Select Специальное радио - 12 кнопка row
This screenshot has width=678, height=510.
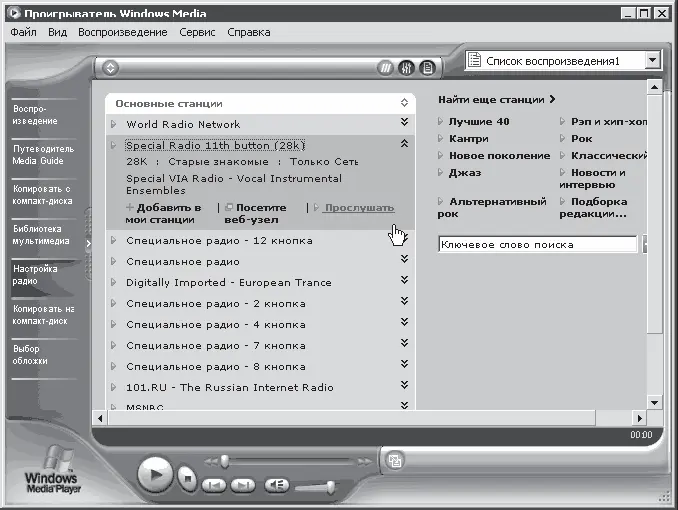click(260, 241)
